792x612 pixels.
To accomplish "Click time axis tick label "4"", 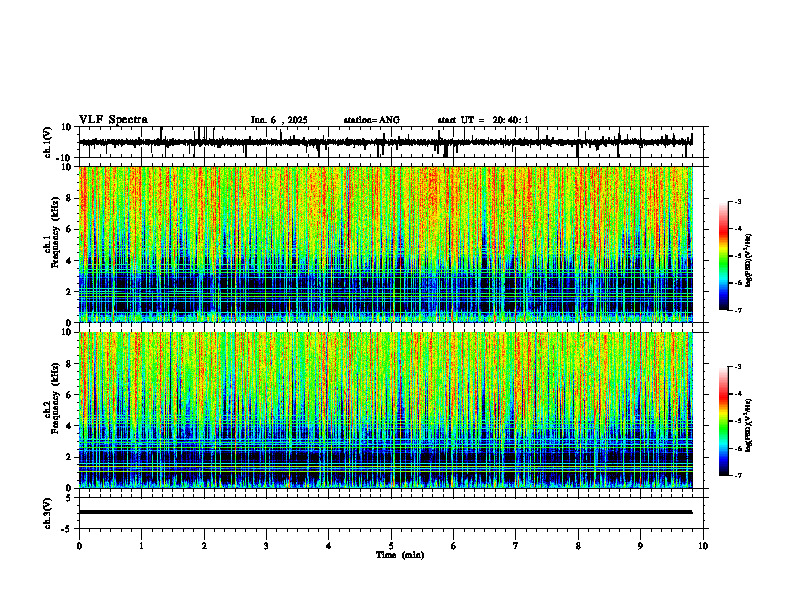I will pyautogui.click(x=329, y=546).
